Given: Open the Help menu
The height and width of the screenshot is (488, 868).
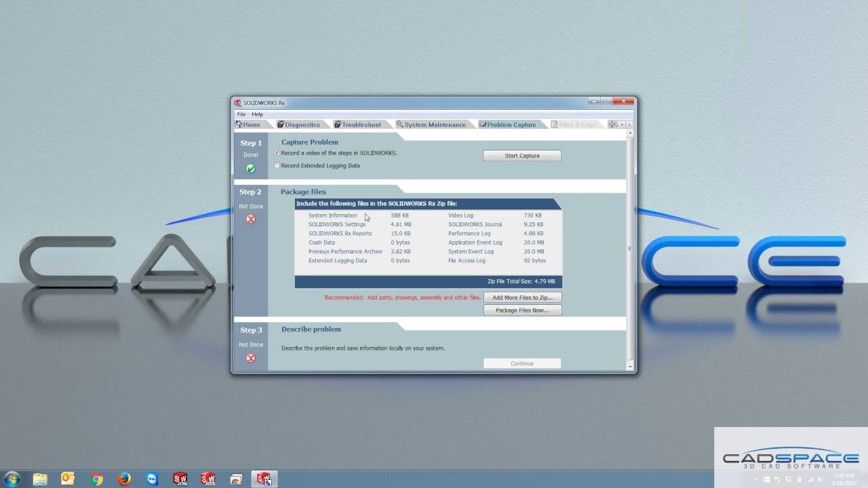Looking at the screenshot, I should (x=258, y=114).
